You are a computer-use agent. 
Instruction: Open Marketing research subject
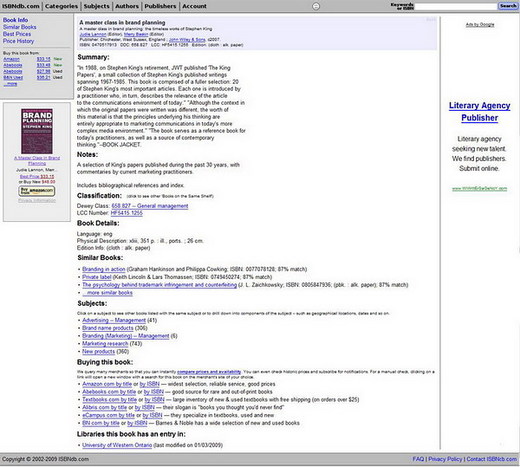click(x=105, y=344)
